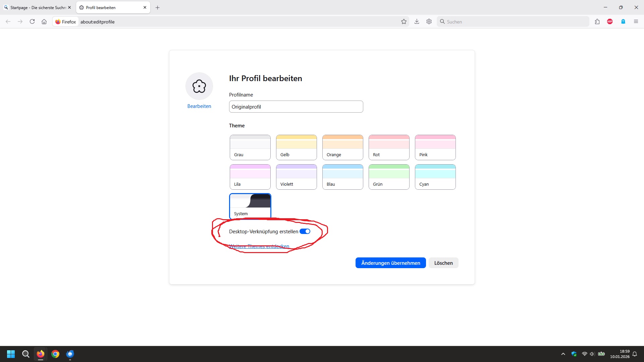Open a new tab
644x362 pixels.
coord(157,7)
